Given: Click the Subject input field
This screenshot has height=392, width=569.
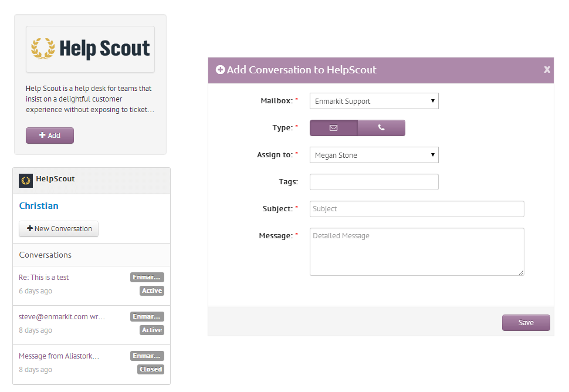Looking at the screenshot, I should pos(416,208).
